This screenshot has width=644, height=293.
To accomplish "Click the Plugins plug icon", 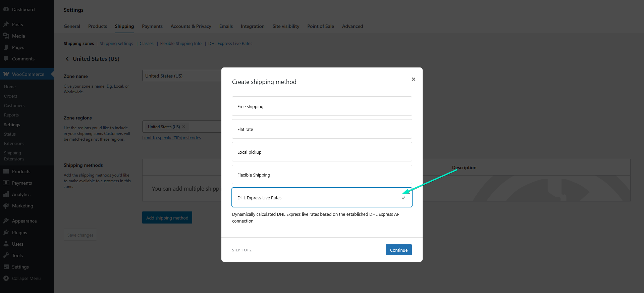I will pos(6,233).
